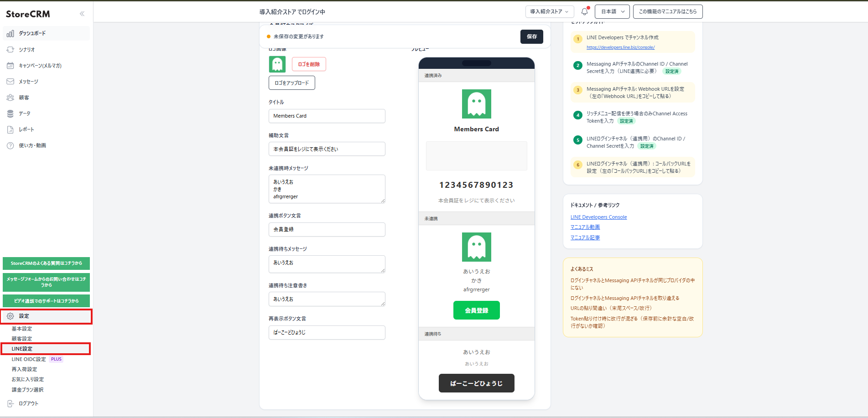Click the Data database icon
The image size is (868, 418).
[10, 114]
